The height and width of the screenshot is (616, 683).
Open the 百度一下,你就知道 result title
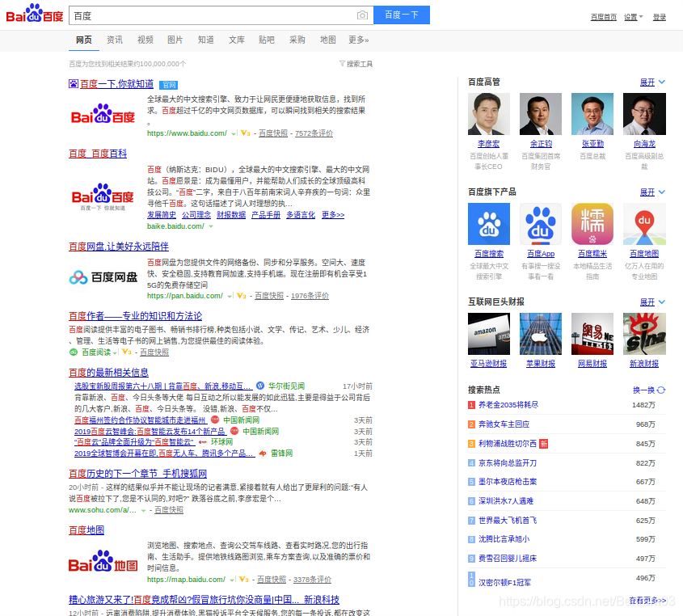[x=116, y=84]
